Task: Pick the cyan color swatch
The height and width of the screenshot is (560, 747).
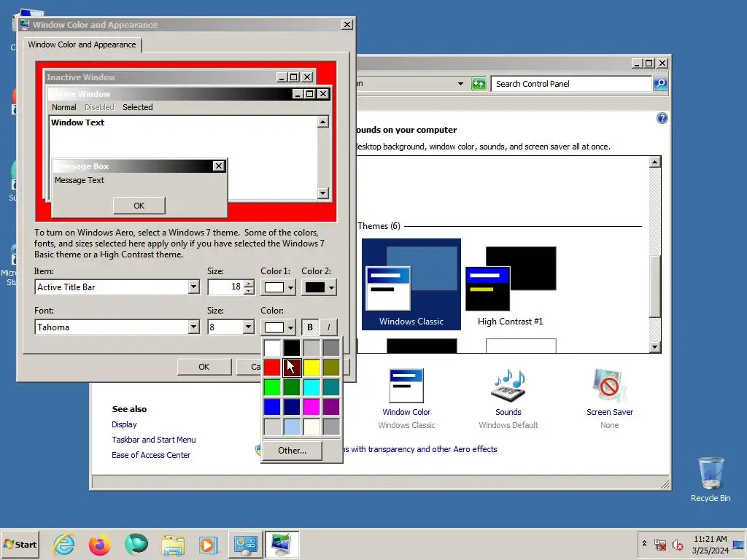Action: tap(311, 387)
